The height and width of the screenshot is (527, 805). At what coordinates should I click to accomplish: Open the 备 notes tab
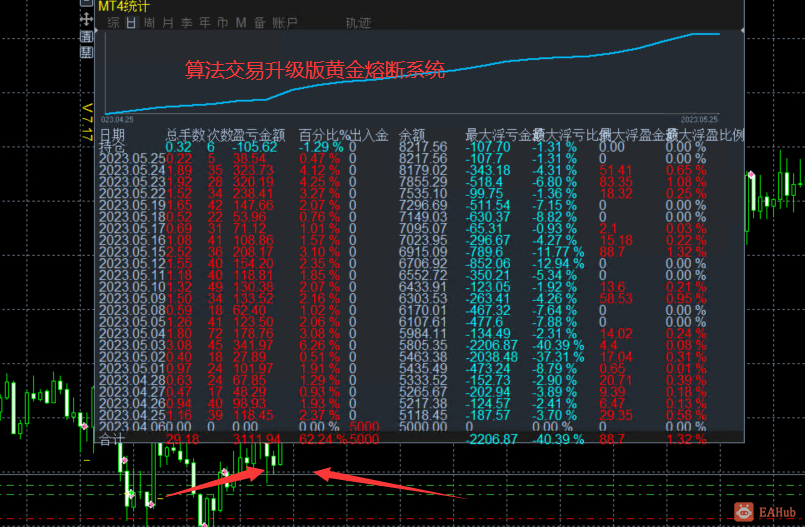pyautogui.click(x=260, y=23)
